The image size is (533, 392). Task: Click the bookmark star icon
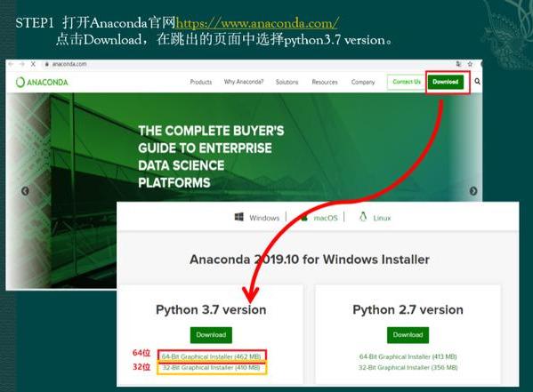coord(470,64)
